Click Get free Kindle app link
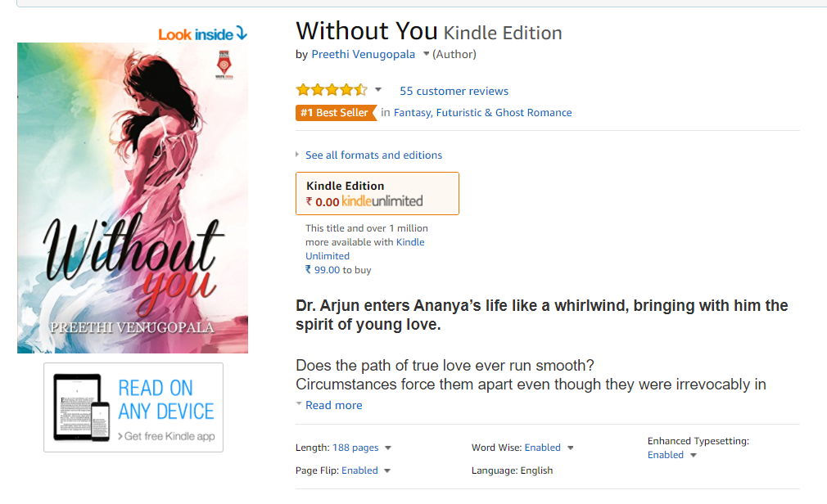The image size is (827, 504). tap(166, 437)
